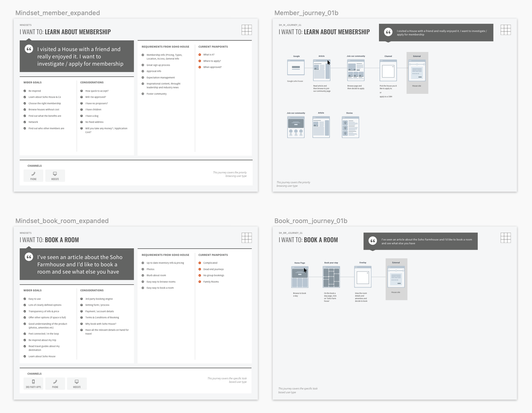Viewport: 532px width, 413px height.
Task: Click 'Easy way to browse rooms' text
Action: tap(161, 282)
